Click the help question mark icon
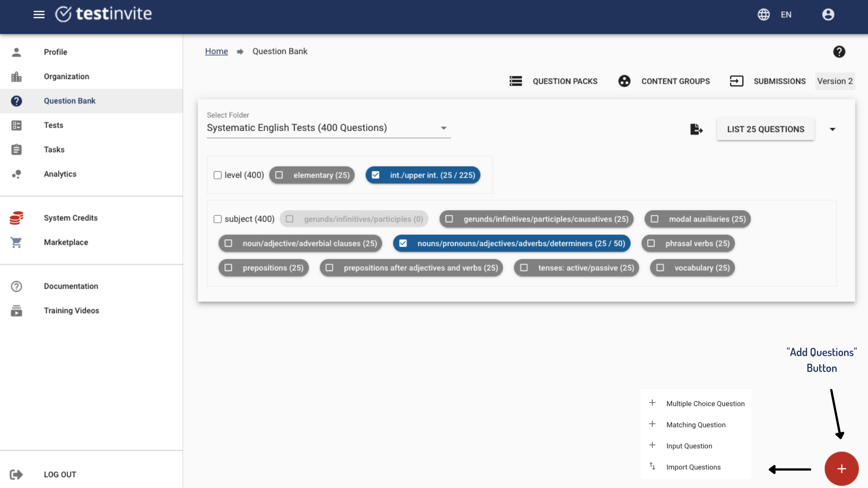 click(x=840, y=52)
